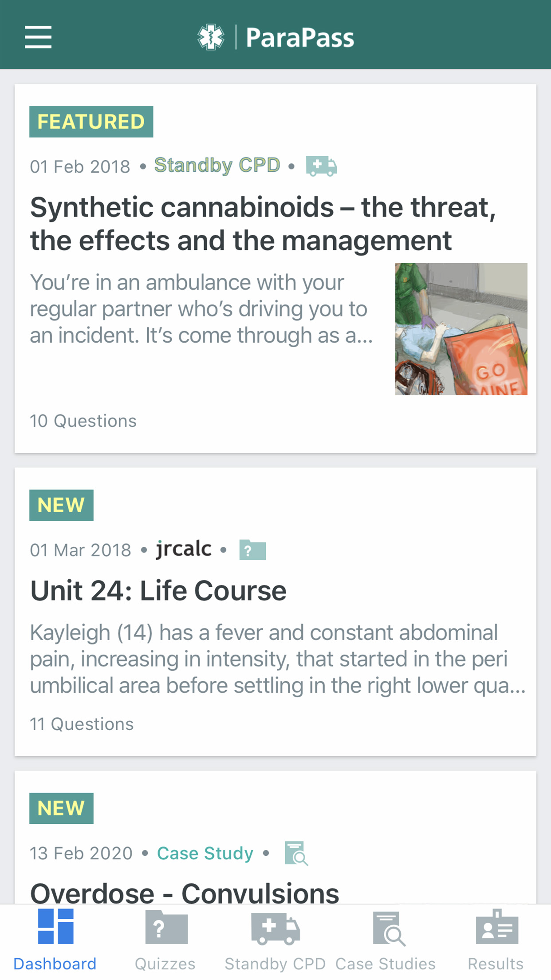The width and height of the screenshot is (551, 980).
Task: Tap the FEATURED badge
Action: click(x=91, y=122)
